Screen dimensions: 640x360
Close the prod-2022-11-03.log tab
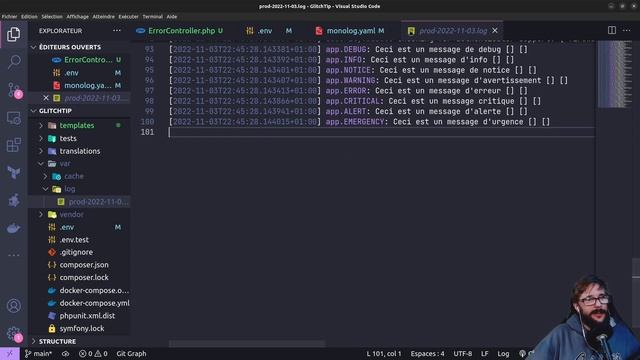point(495,31)
